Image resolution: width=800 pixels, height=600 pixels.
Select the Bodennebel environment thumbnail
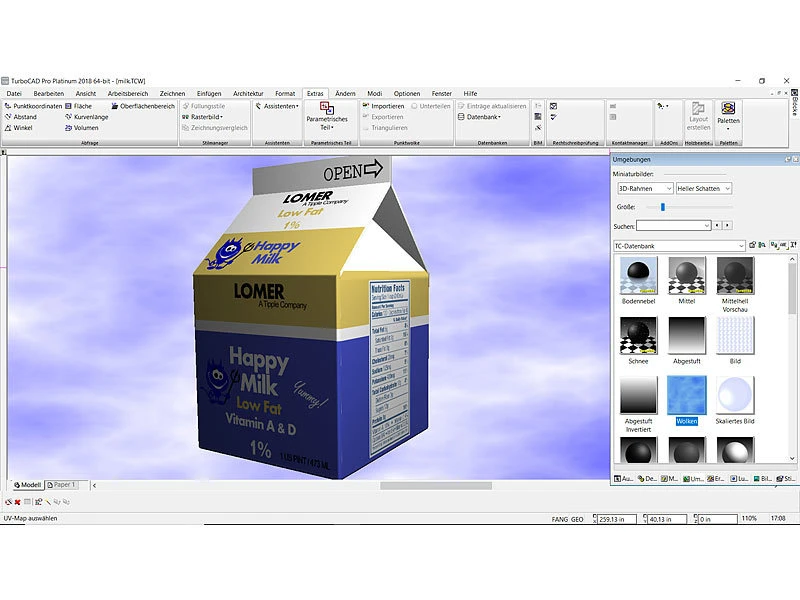[x=638, y=276]
